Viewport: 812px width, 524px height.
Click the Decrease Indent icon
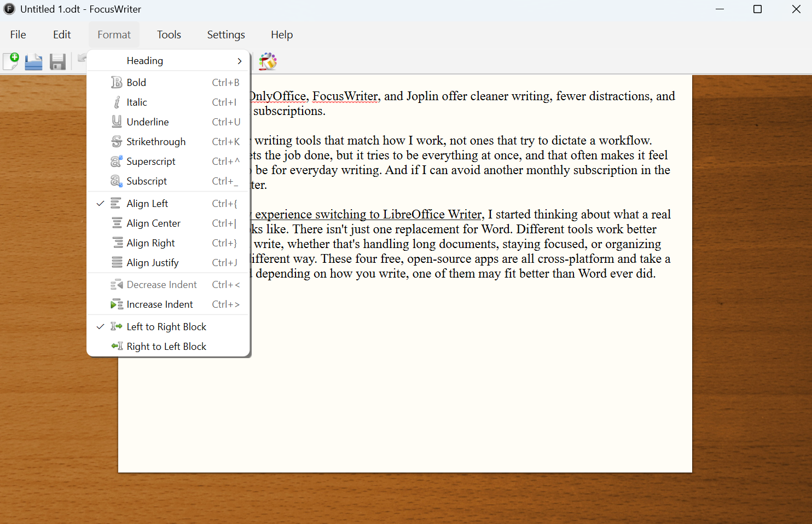click(x=117, y=284)
